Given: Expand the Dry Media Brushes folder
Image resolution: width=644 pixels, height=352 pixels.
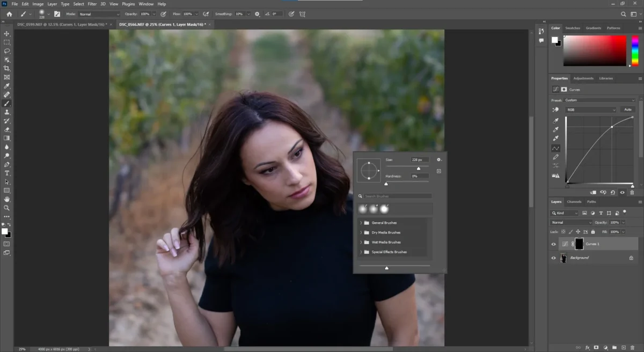Looking at the screenshot, I should point(361,232).
